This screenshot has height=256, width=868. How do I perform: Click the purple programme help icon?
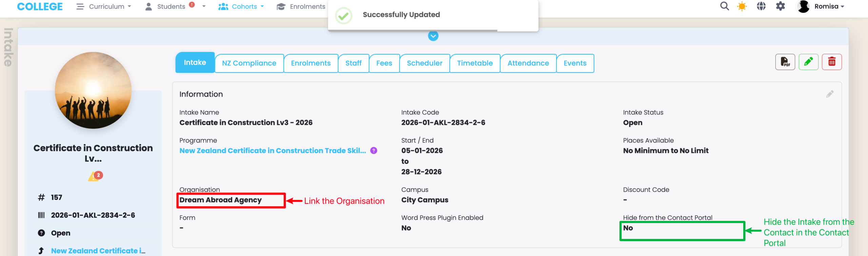pos(374,151)
